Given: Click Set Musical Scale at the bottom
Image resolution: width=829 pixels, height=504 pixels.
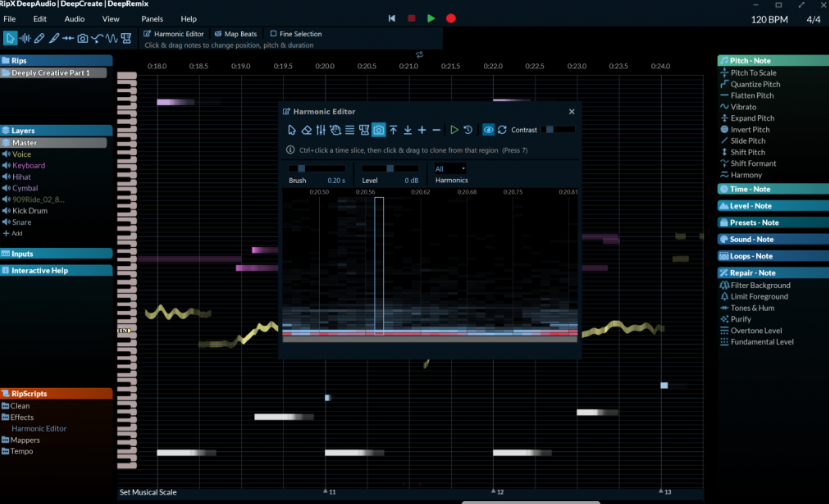Looking at the screenshot, I should pyautogui.click(x=148, y=492).
